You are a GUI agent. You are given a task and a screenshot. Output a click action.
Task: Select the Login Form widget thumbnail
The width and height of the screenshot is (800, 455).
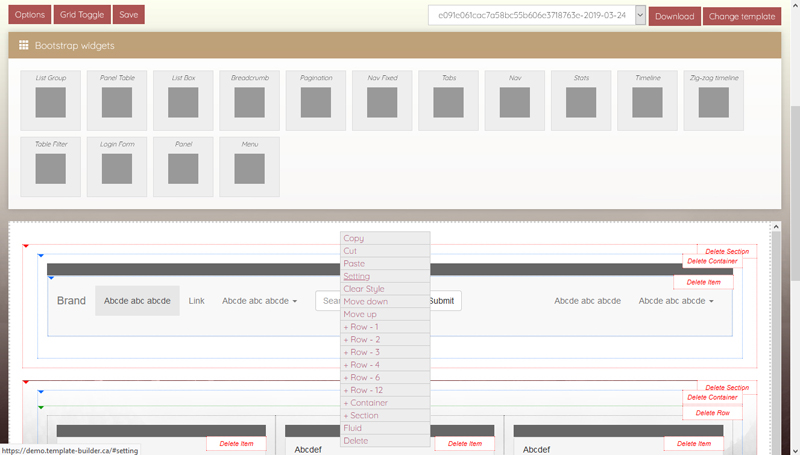pos(116,168)
